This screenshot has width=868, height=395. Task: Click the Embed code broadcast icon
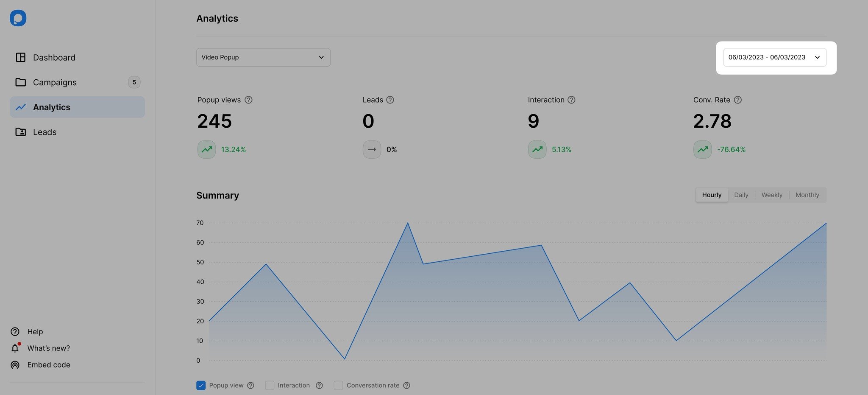[15, 365]
